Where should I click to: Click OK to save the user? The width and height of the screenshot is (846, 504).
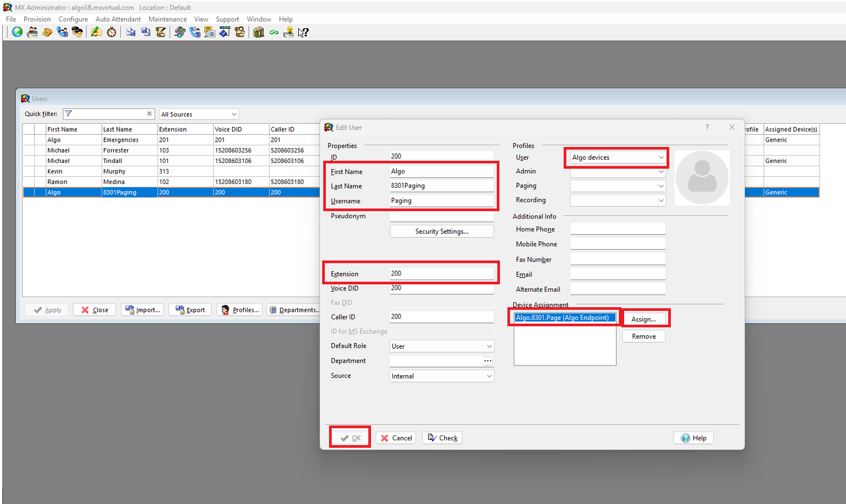[350, 438]
